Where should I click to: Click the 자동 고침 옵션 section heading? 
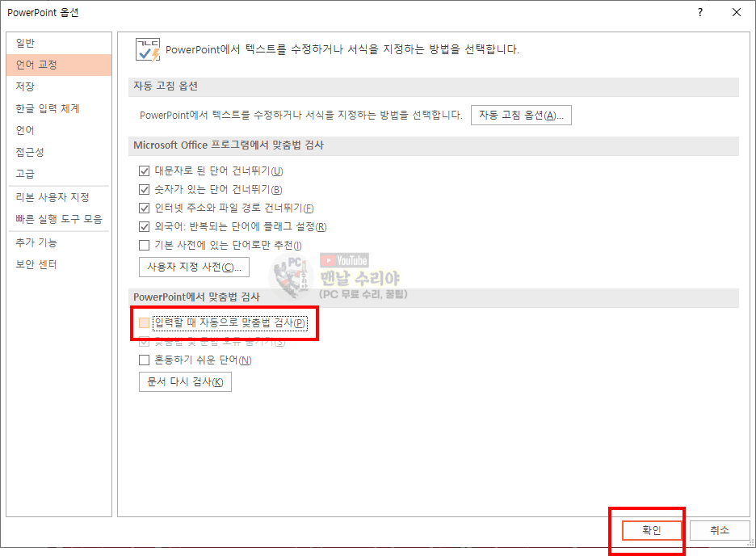click(166, 86)
